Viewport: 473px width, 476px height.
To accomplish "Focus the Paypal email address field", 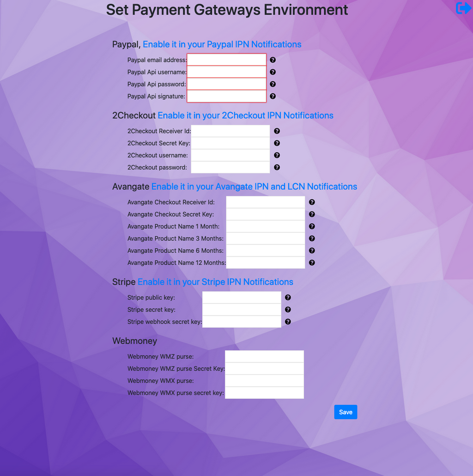I will (x=227, y=60).
